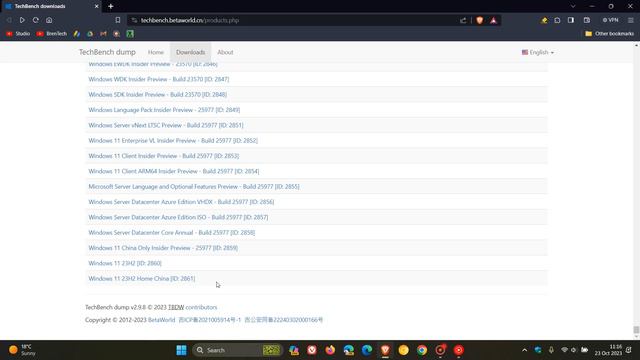Viewport: 640px width, 360px height.
Task: Open Windows WDK Insider Preview Build 23570 link
Action: pos(159,79)
